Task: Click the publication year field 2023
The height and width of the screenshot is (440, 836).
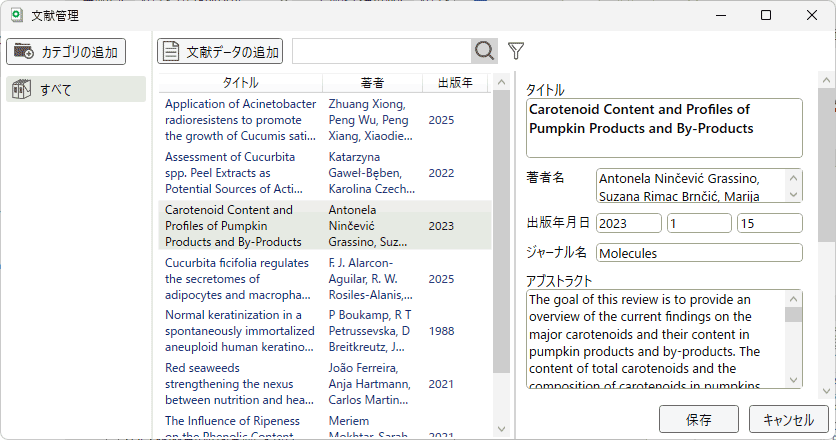Action: [629, 224]
